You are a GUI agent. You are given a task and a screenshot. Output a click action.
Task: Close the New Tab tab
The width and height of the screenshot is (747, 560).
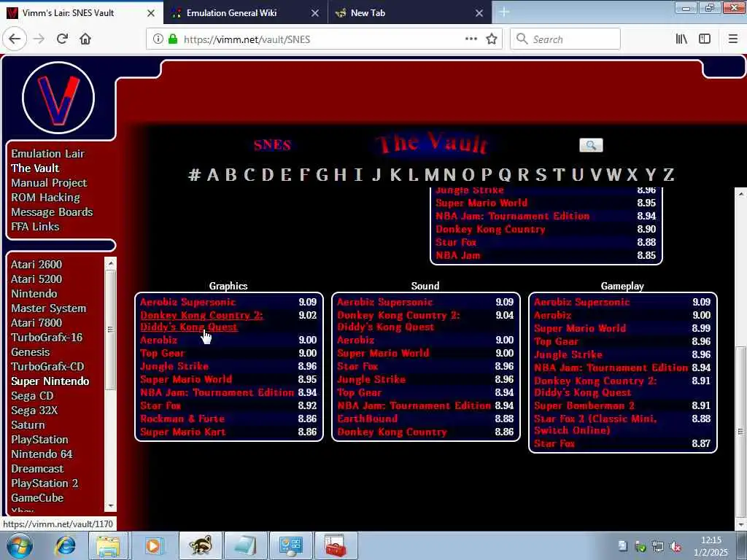[479, 13]
